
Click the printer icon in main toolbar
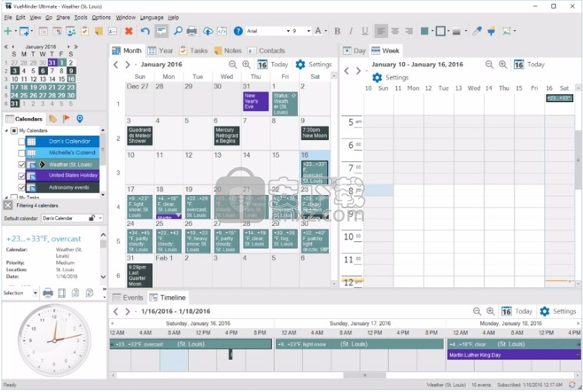[x=192, y=31]
